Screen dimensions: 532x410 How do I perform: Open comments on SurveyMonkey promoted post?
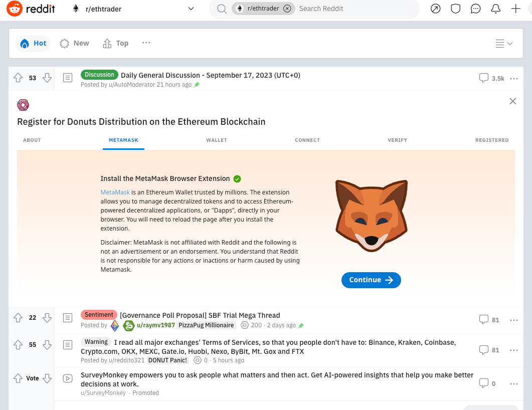pos(487,383)
